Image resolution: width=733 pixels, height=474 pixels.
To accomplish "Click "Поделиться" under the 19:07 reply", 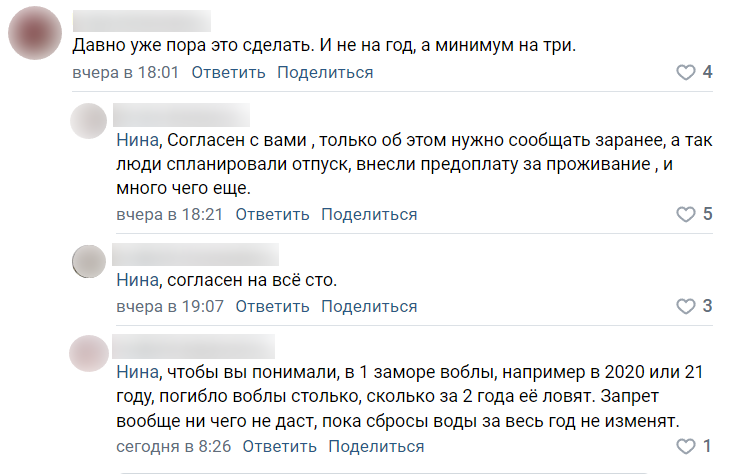I will coord(369,306).
